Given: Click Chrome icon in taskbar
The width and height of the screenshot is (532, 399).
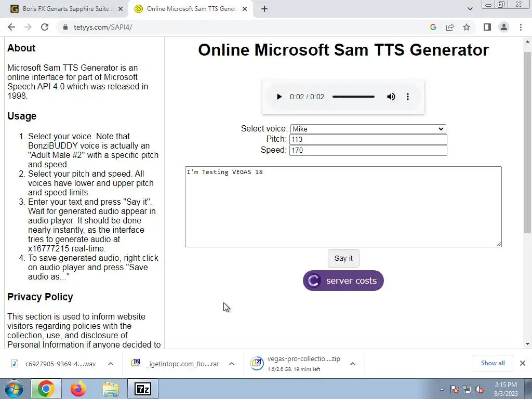Looking at the screenshot, I should pyautogui.click(x=46, y=389).
